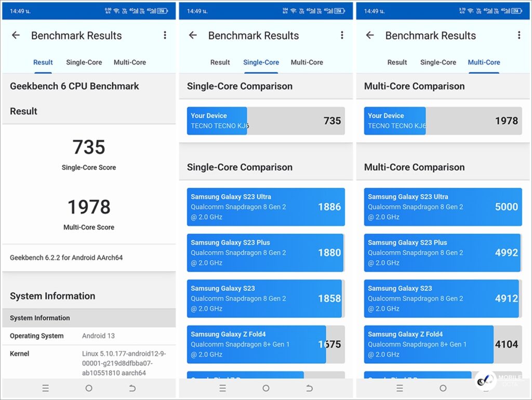
Task: Select Result tab on the middle screen
Action: point(220,62)
